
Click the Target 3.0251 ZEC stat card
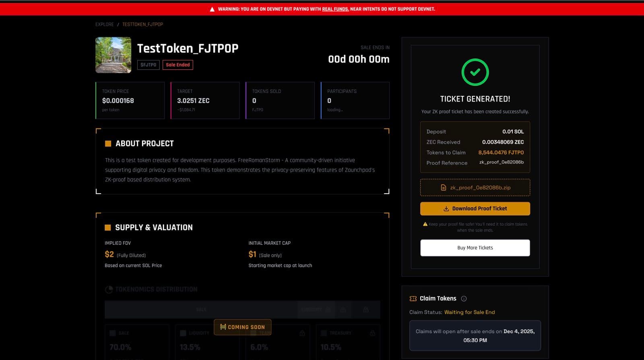[x=205, y=101]
